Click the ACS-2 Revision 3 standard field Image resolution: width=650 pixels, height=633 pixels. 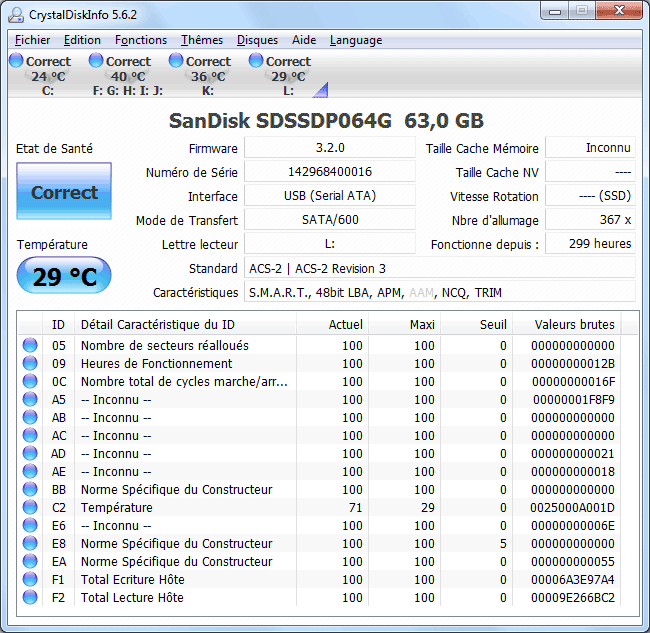440,268
